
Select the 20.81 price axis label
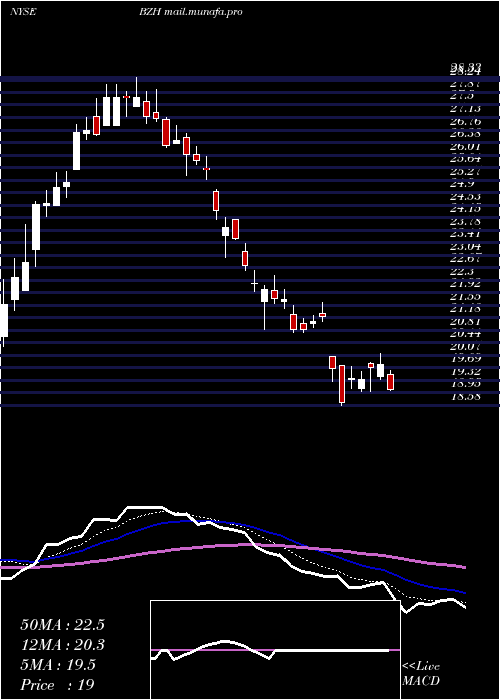(465, 321)
